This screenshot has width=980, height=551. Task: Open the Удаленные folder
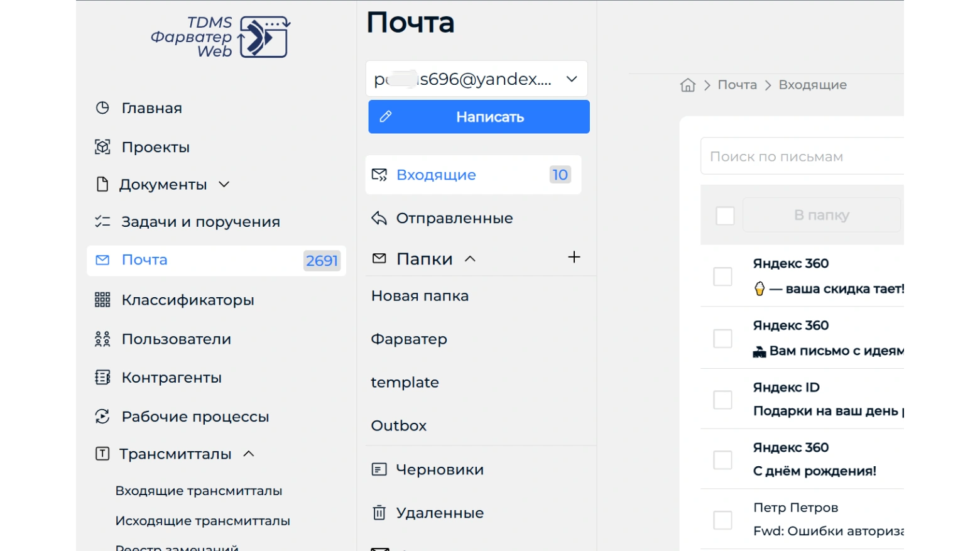[440, 513]
